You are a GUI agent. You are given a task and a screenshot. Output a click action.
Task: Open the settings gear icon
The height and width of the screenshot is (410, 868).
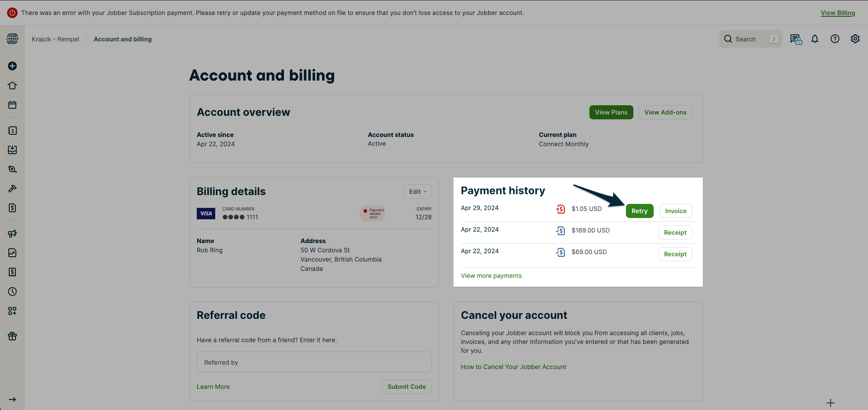click(x=855, y=39)
